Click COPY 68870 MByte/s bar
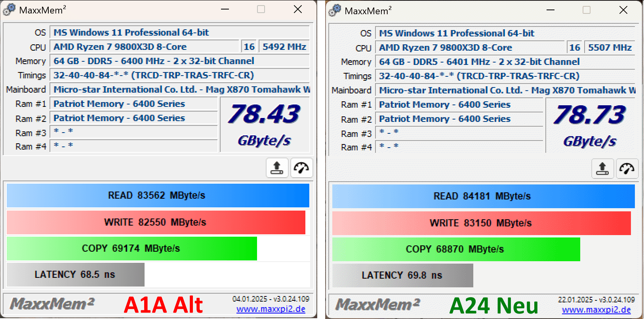This screenshot has height=319, width=644. (456, 249)
